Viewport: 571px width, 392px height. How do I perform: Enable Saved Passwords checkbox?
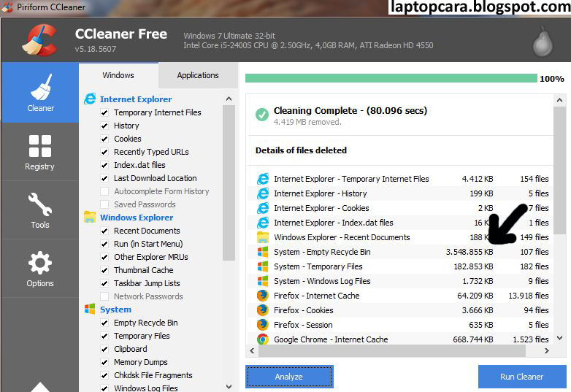pyautogui.click(x=104, y=204)
